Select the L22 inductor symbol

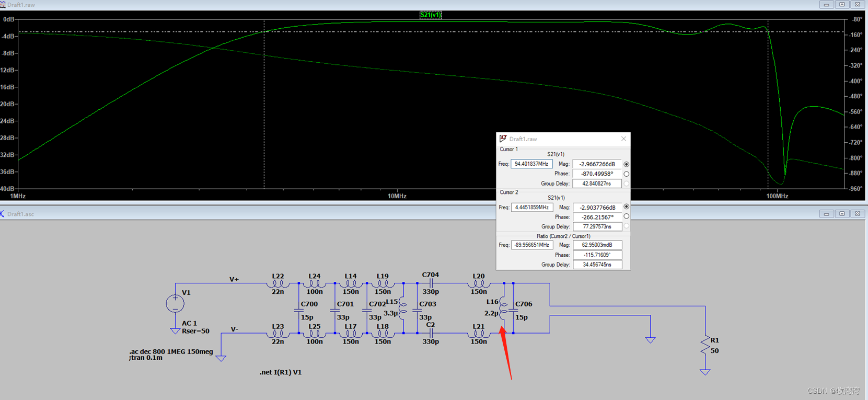(278, 284)
